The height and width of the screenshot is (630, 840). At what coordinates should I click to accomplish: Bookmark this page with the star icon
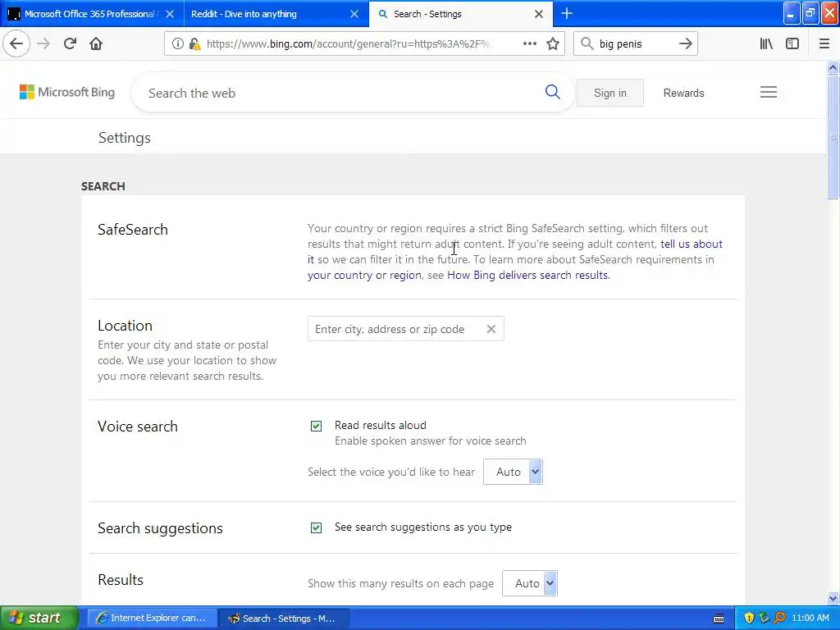pos(553,43)
